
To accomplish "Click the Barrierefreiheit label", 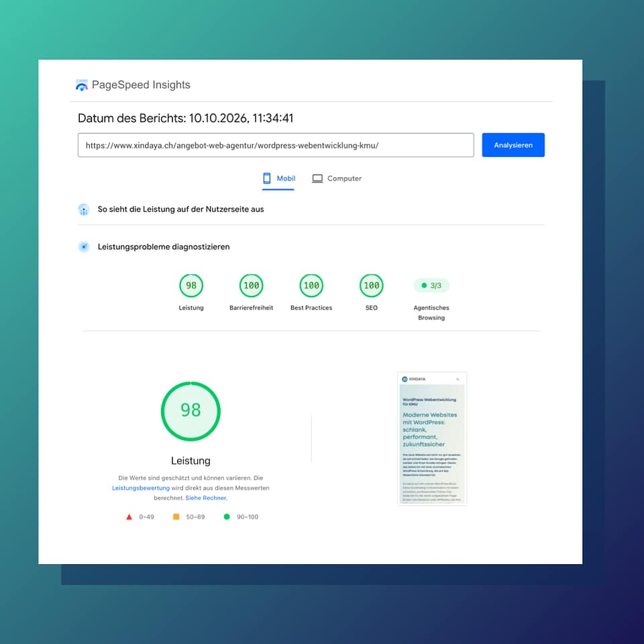I will coord(252,308).
